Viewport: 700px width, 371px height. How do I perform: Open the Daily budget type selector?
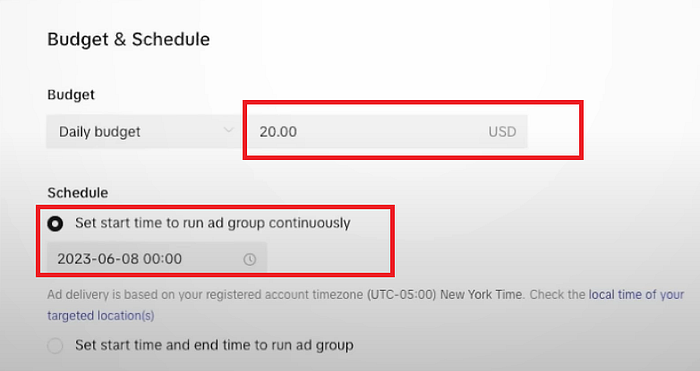[144, 132]
